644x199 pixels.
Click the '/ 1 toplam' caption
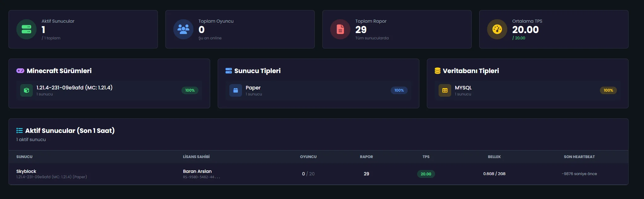point(51,38)
